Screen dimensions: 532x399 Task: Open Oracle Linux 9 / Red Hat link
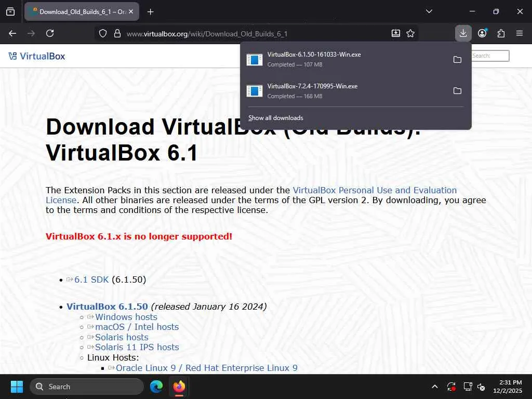pyautogui.click(x=207, y=368)
